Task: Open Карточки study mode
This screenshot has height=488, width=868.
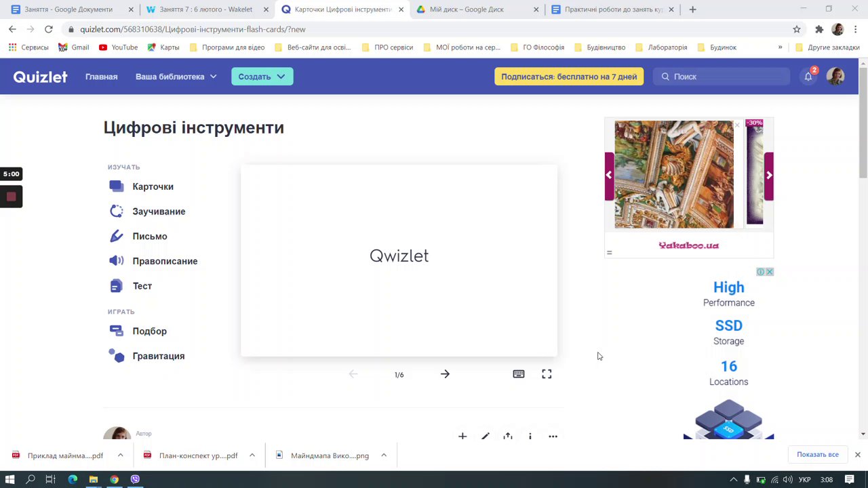Action: click(141, 186)
